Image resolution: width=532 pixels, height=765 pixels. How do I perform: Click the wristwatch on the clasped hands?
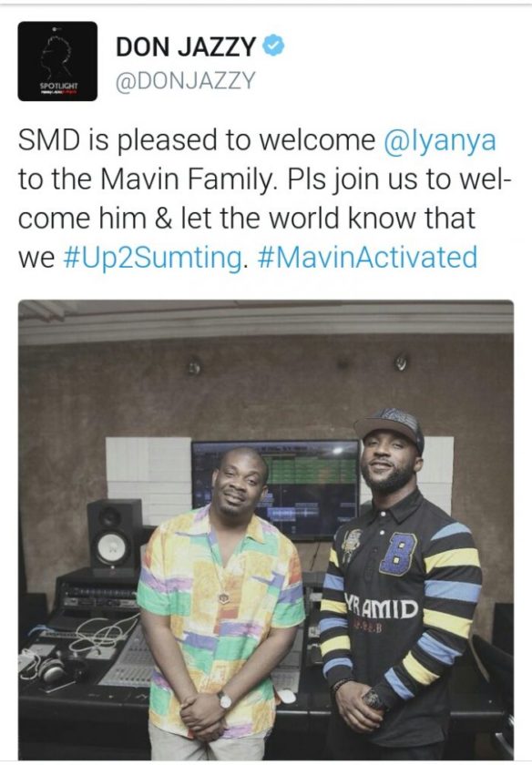click(225, 700)
